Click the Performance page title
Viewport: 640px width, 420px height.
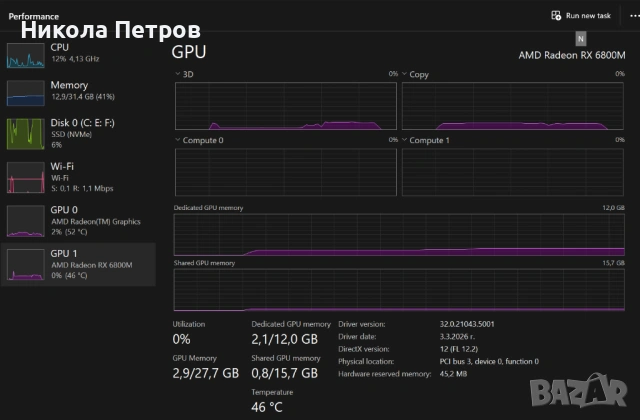pos(33,16)
